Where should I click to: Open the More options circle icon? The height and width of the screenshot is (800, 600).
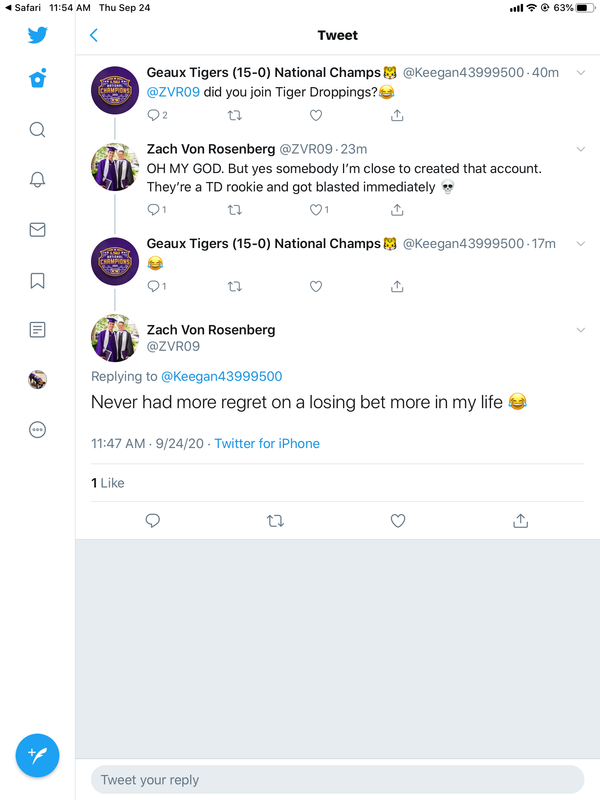pyautogui.click(x=37, y=430)
